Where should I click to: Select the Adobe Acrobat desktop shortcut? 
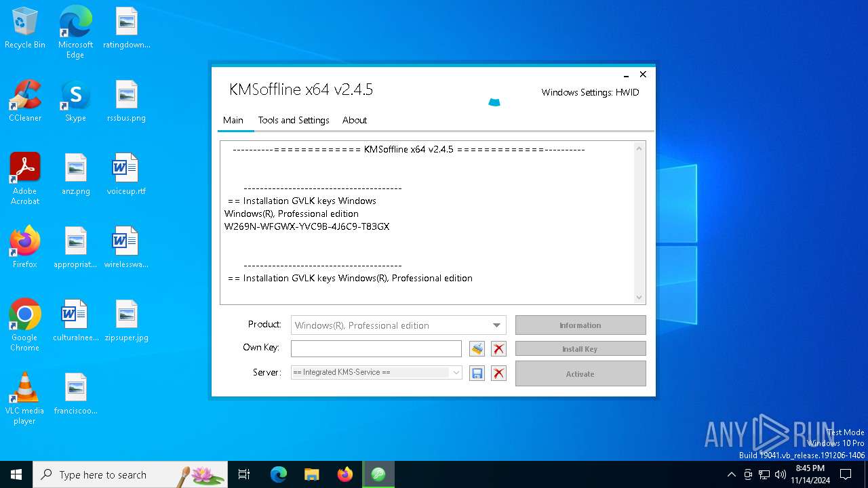coord(25,179)
